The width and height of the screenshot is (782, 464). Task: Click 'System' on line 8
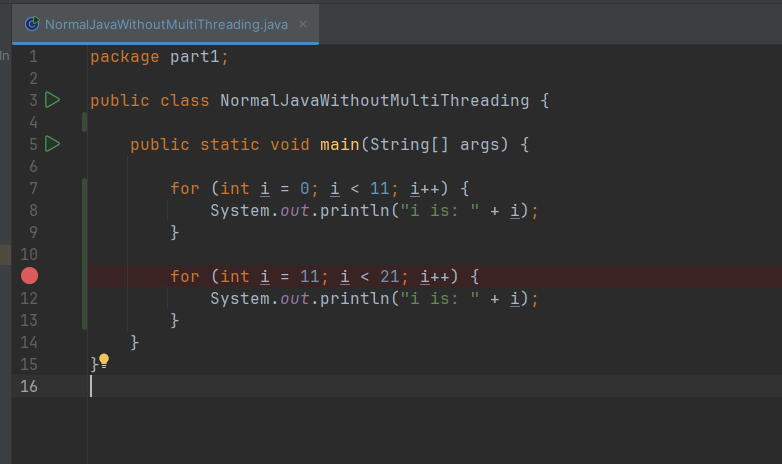point(240,211)
